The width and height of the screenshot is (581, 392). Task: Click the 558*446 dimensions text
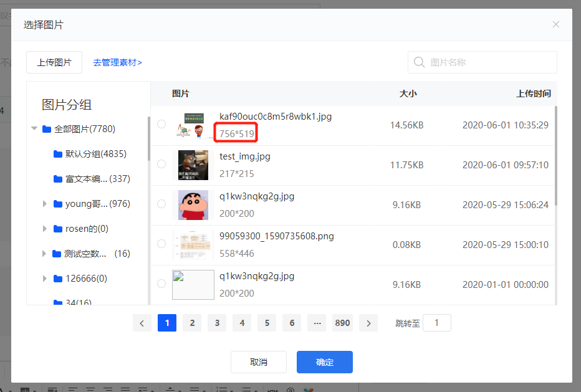[236, 254]
